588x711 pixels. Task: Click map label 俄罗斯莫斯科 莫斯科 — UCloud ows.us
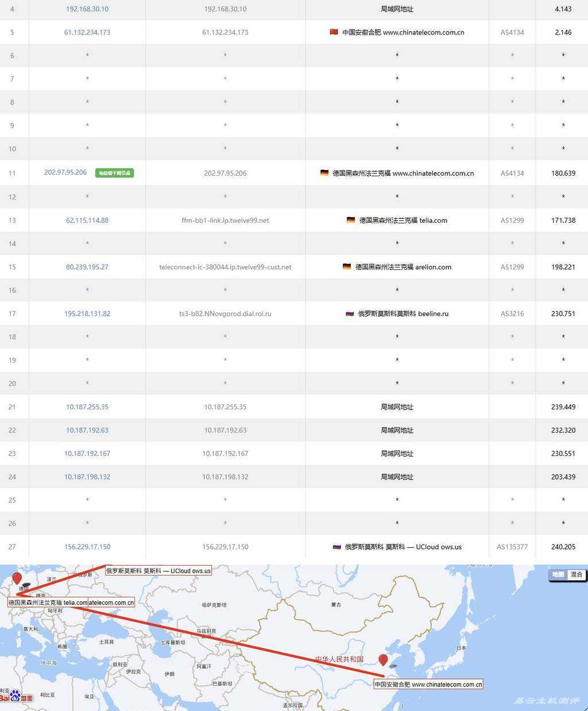(158, 571)
